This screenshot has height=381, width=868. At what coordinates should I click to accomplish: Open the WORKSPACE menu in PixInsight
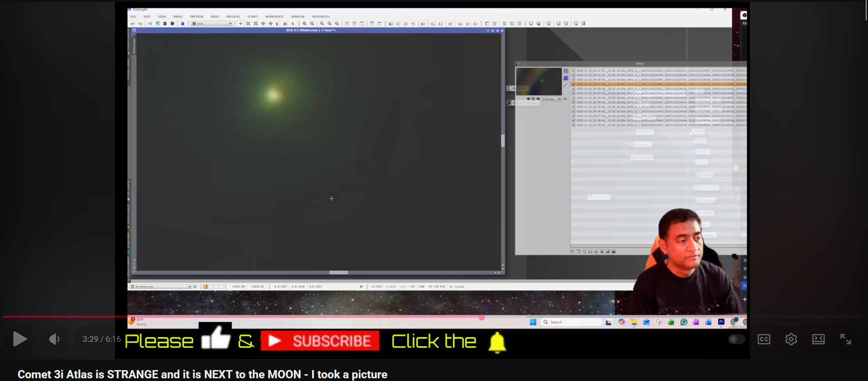(274, 16)
